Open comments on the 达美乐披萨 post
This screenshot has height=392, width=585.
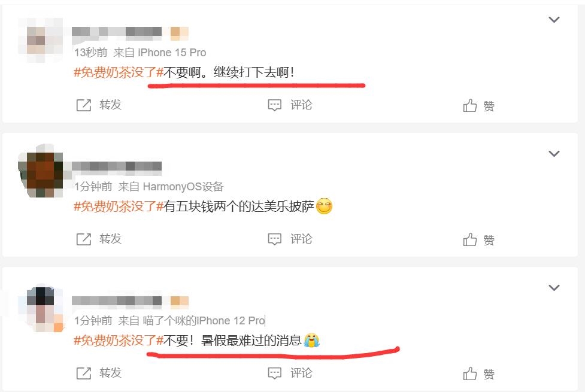[x=290, y=239]
